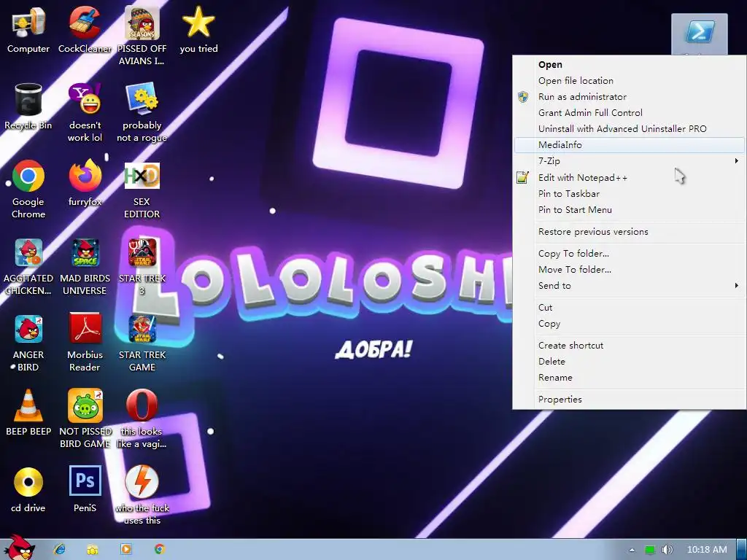Select Cut from the context menu

tap(630, 308)
